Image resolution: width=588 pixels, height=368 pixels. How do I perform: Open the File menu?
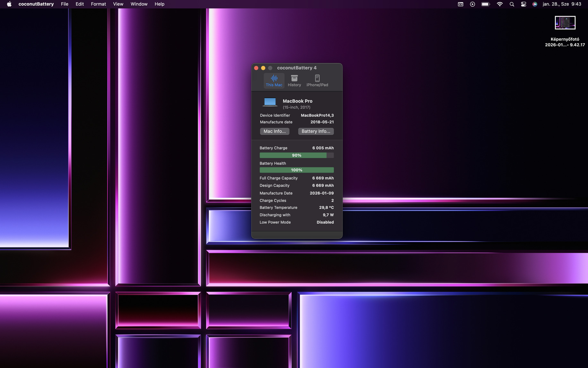click(65, 4)
